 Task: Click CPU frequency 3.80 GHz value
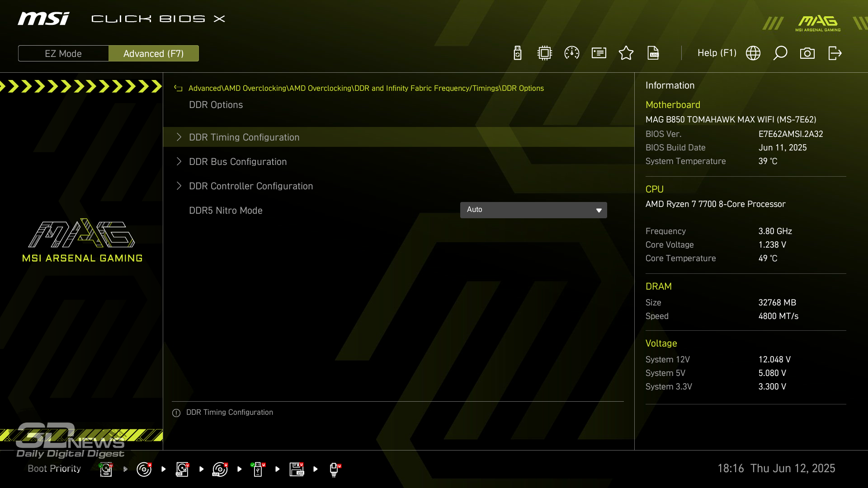(775, 231)
